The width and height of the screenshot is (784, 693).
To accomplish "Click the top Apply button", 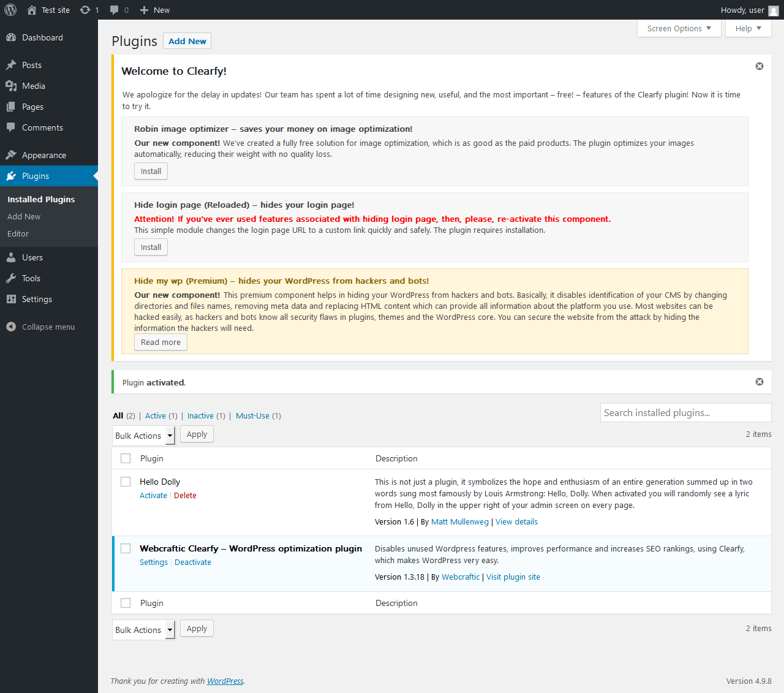I will click(197, 434).
